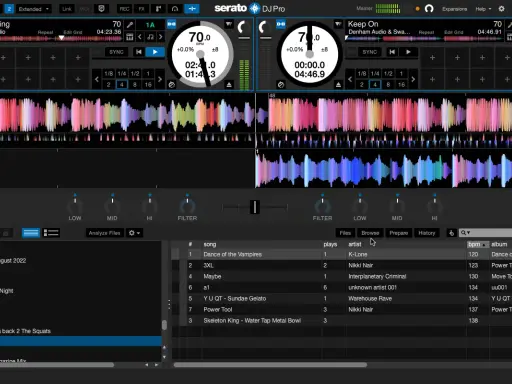Show next loop sizes on left deck
Image resolution: width=512 pixels, height=384 pixels.
coord(160,79)
